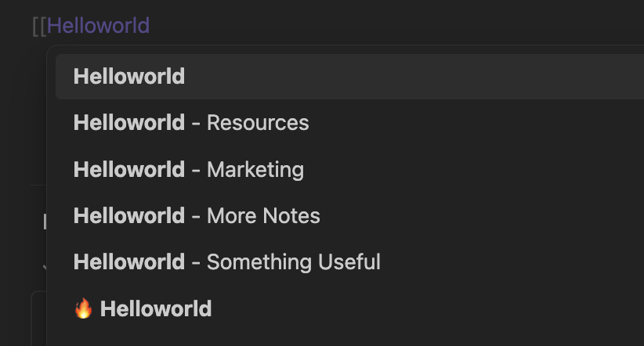
Task: Choose the Helloworld – Resources suggestion
Action: 349,123
